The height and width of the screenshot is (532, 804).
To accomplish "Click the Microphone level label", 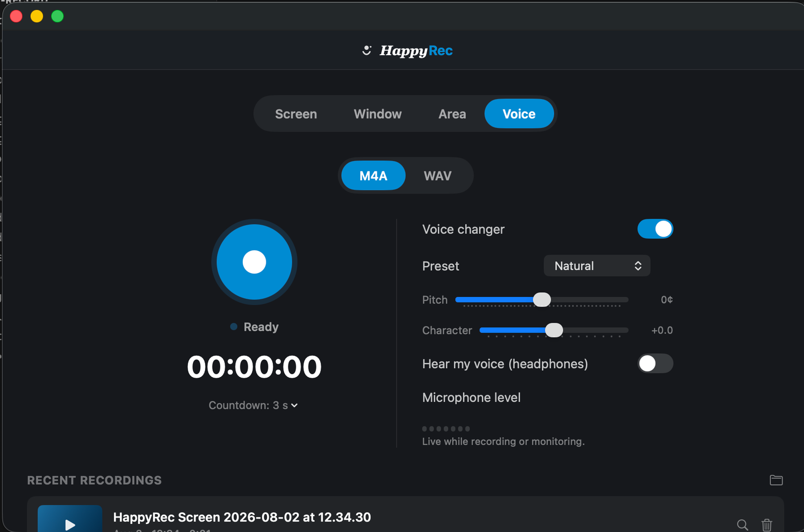I will tap(471, 397).
